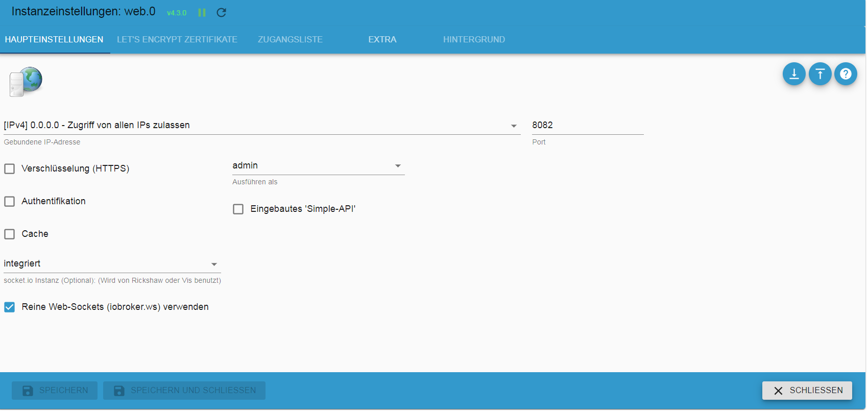Click the Instanzeinstellungen: web.0 title
This screenshot has width=868, height=412.
[x=83, y=12]
